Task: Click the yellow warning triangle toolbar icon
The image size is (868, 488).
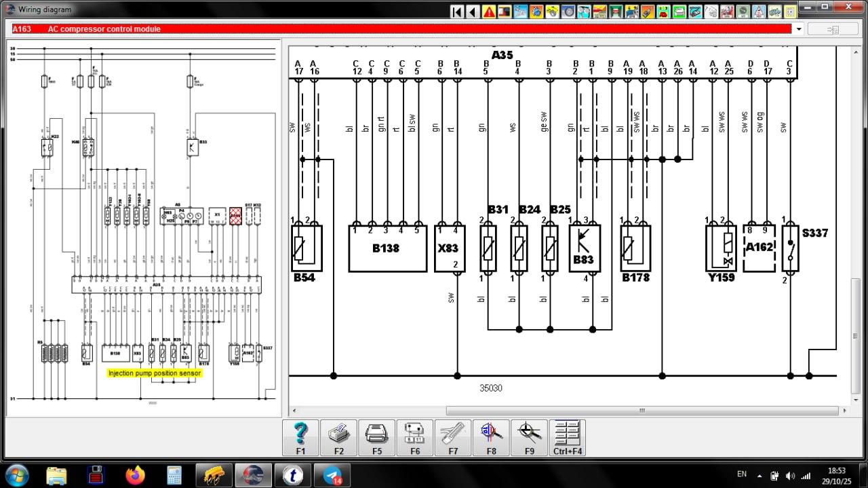Action: pyautogui.click(x=488, y=12)
